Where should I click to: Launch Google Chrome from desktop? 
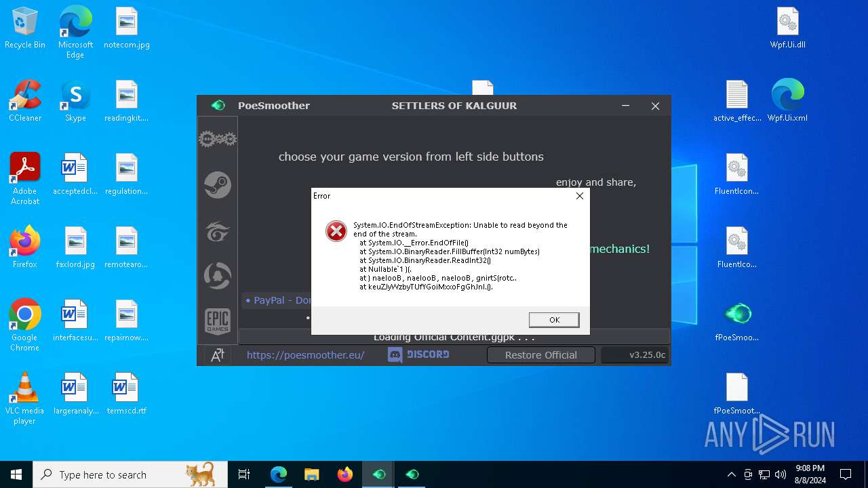pyautogui.click(x=25, y=325)
